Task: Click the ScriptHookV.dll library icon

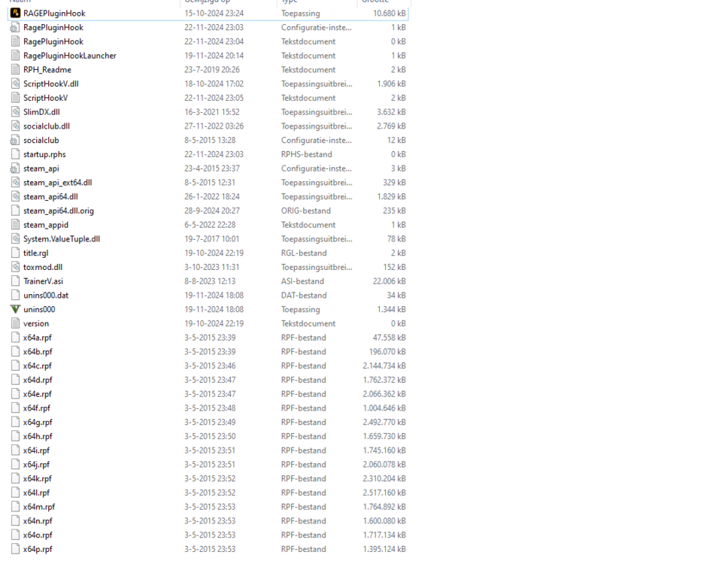Action: (15, 83)
